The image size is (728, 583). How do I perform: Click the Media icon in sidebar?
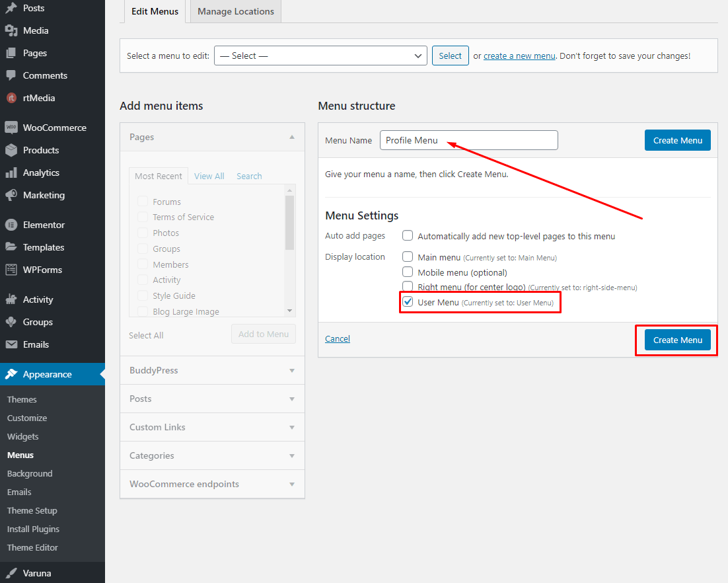click(x=11, y=30)
